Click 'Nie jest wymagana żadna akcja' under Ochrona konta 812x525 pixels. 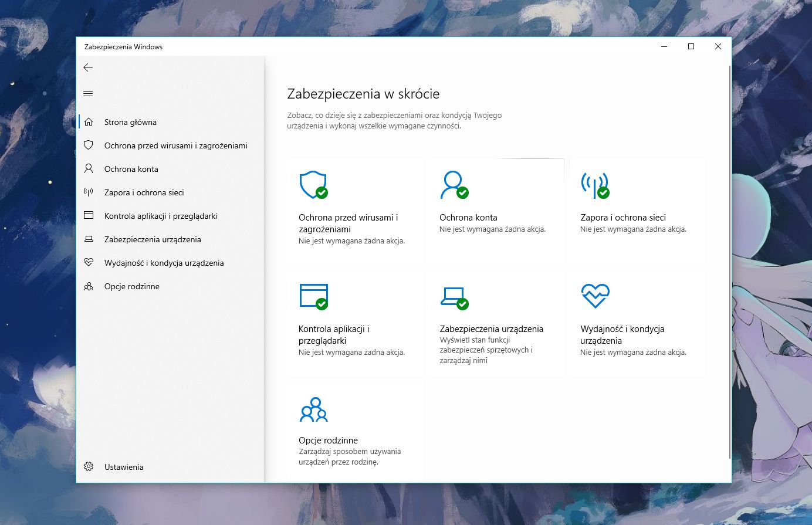pos(493,229)
